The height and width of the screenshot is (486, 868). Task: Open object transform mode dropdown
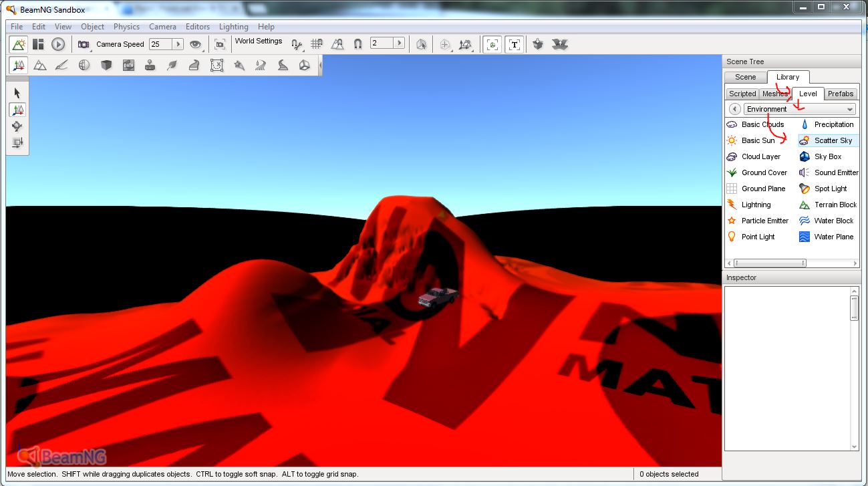tap(466, 44)
